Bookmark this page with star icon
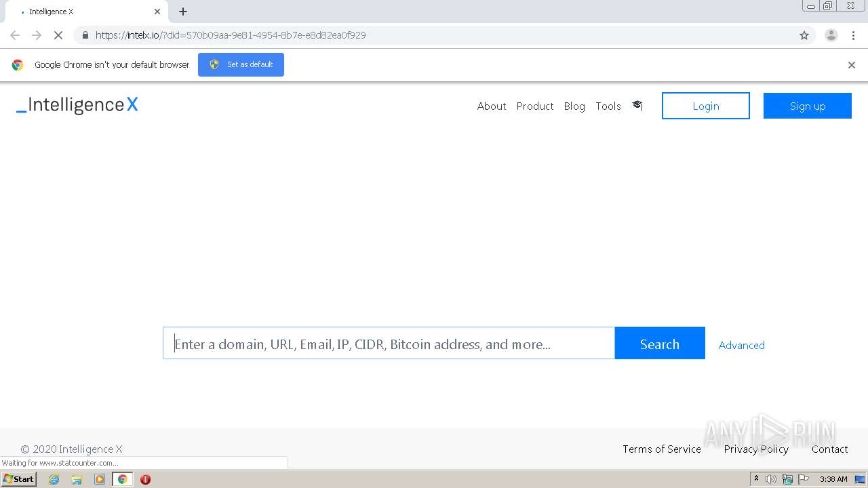This screenshot has width=868, height=488. [804, 35]
